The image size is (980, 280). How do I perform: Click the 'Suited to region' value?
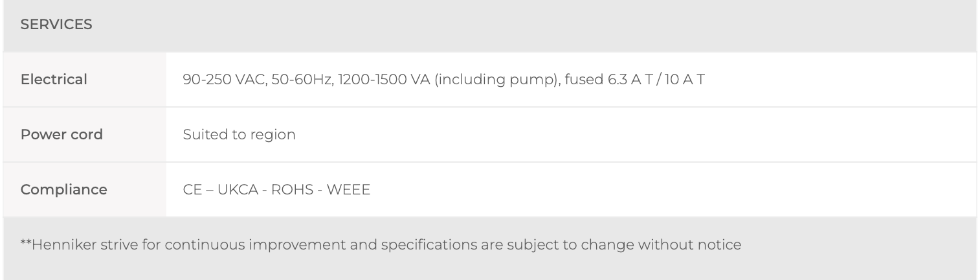point(239,135)
